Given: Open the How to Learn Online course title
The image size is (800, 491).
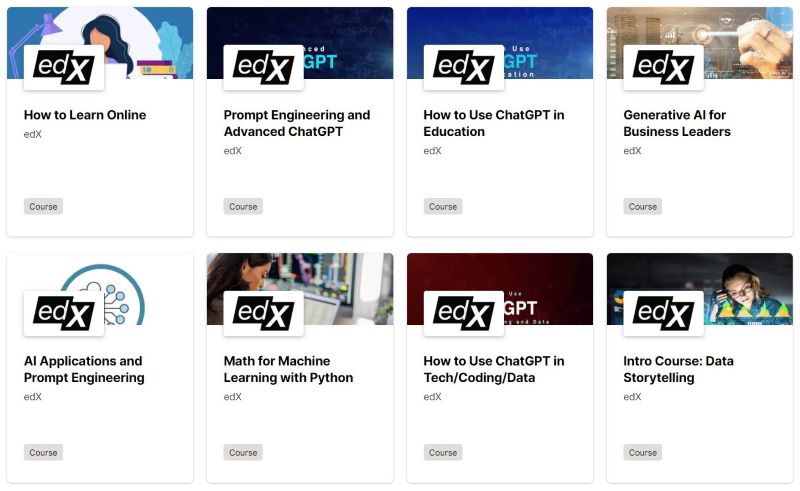Looking at the screenshot, I should coord(85,115).
